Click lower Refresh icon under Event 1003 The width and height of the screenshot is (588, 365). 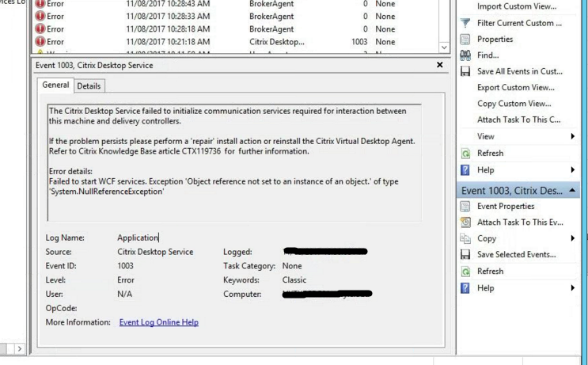[x=465, y=272]
